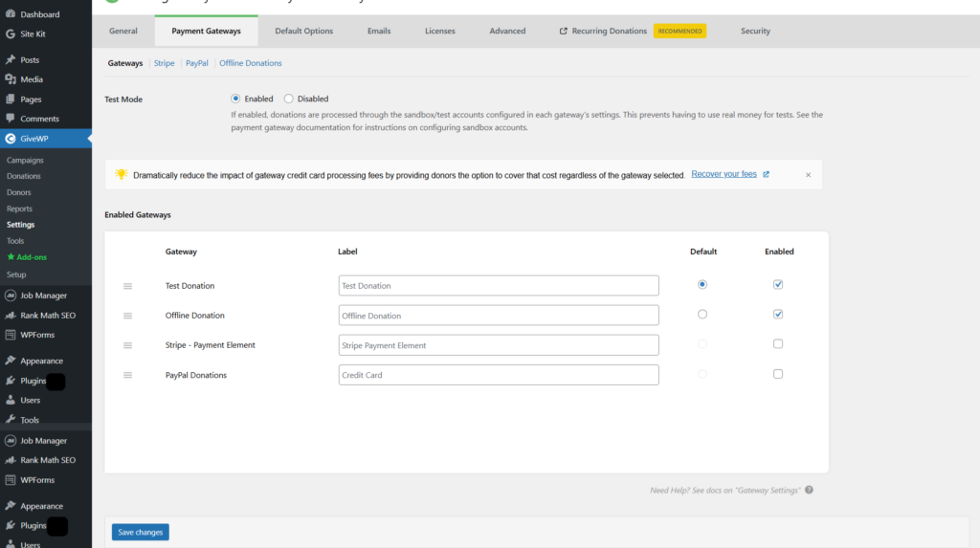The height and width of the screenshot is (548, 980).
Task: Open the Security tab
Action: [756, 31]
